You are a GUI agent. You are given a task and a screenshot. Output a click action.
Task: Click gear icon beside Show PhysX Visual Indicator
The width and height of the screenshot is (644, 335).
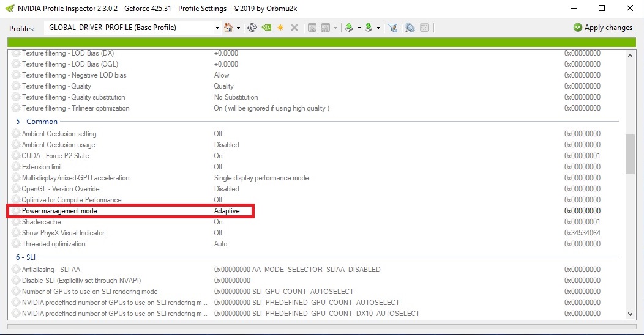[15, 233]
